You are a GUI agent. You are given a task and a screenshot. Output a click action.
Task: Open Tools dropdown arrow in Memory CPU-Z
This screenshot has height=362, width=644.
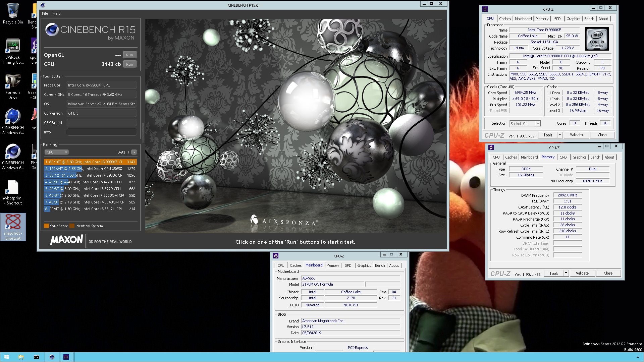point(566,273)
